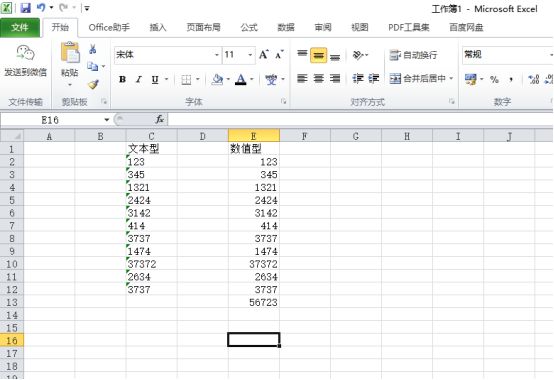Click the Increase Indent icon

[x=373, y=79]
